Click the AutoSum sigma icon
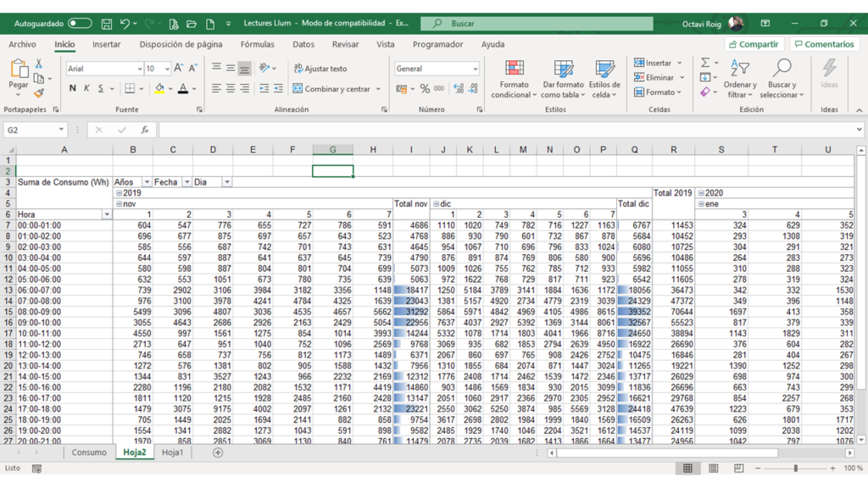This screenshot has height=488, width=868. click(705, 63)
